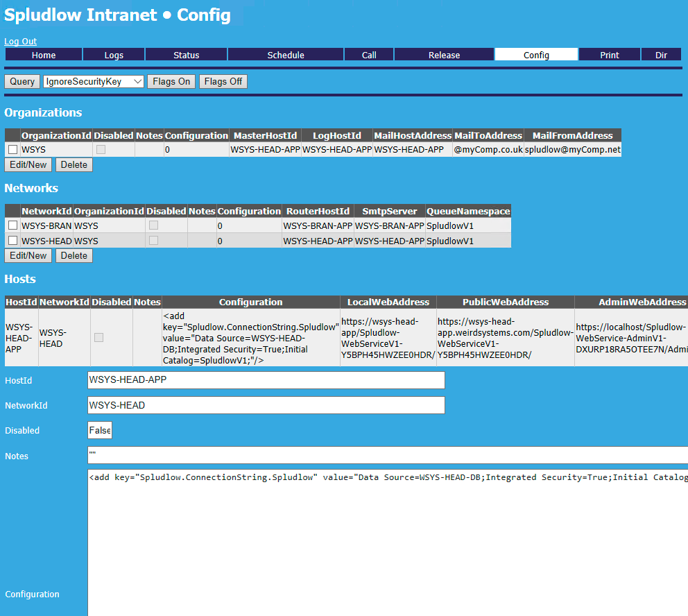Click Edit/New under Networks
Image resolution: width=688 pixels, height=616 pixels.
pos(28,256)
